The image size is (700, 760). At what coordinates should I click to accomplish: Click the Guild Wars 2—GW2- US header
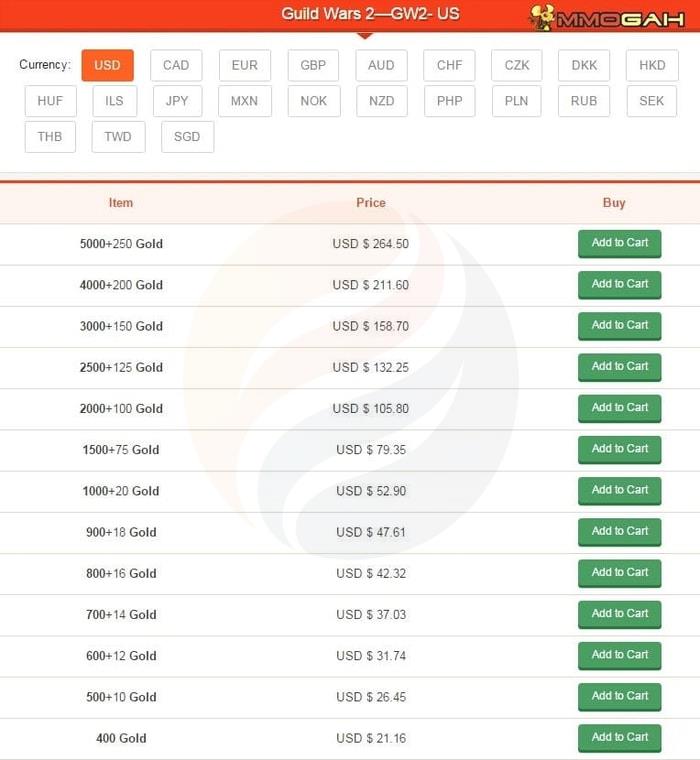click(370, 15)
